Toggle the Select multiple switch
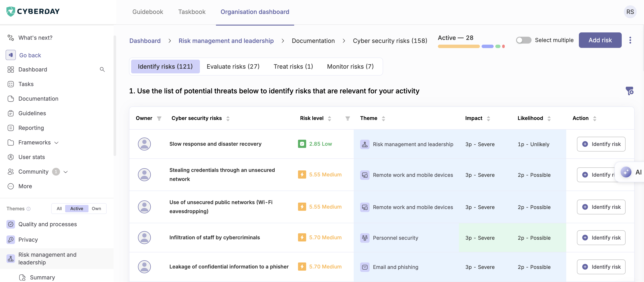 (524, 40)
